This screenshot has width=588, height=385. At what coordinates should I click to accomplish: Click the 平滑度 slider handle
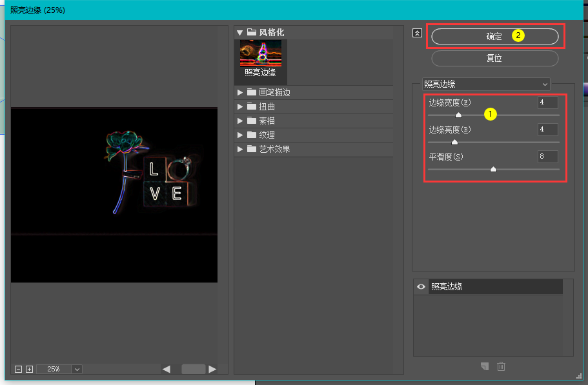(494, 169)
